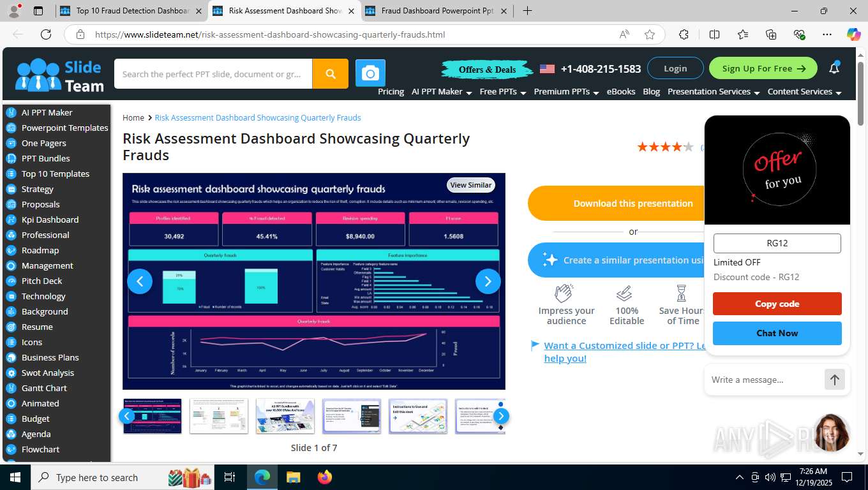Click Sign Up For Free button
Viewport: 868px width, 490px height.
coord(763,68)
